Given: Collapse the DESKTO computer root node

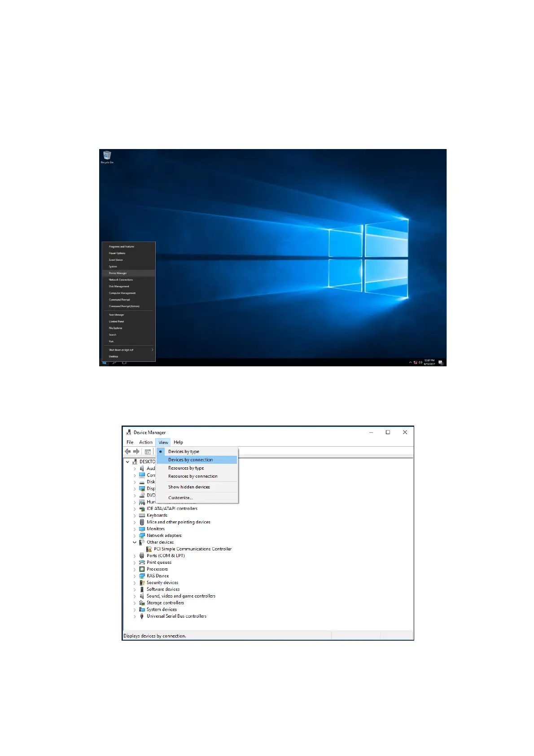Looking at the screenshot, I should pos(127,462).
